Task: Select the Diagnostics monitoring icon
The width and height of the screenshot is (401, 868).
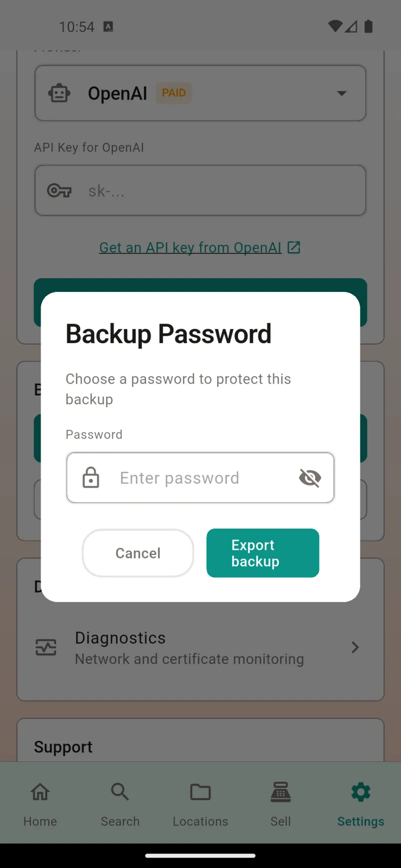Action: (46, 647)
